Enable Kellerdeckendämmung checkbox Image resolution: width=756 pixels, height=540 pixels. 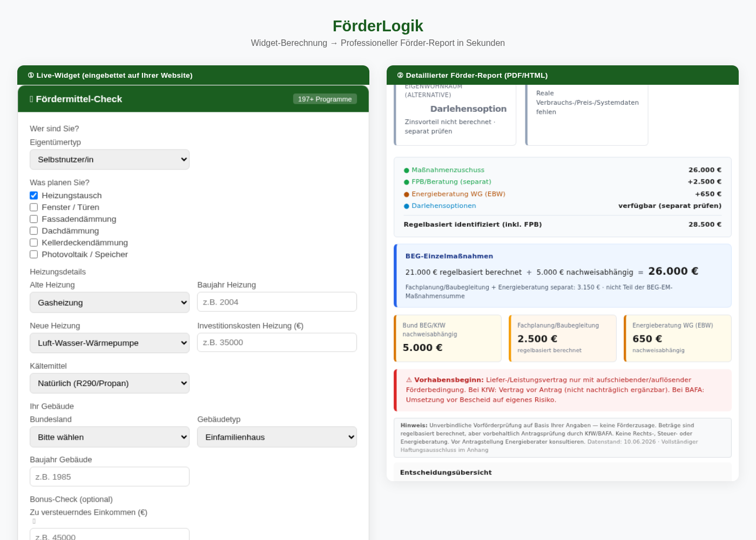click(x=33, y=243)
